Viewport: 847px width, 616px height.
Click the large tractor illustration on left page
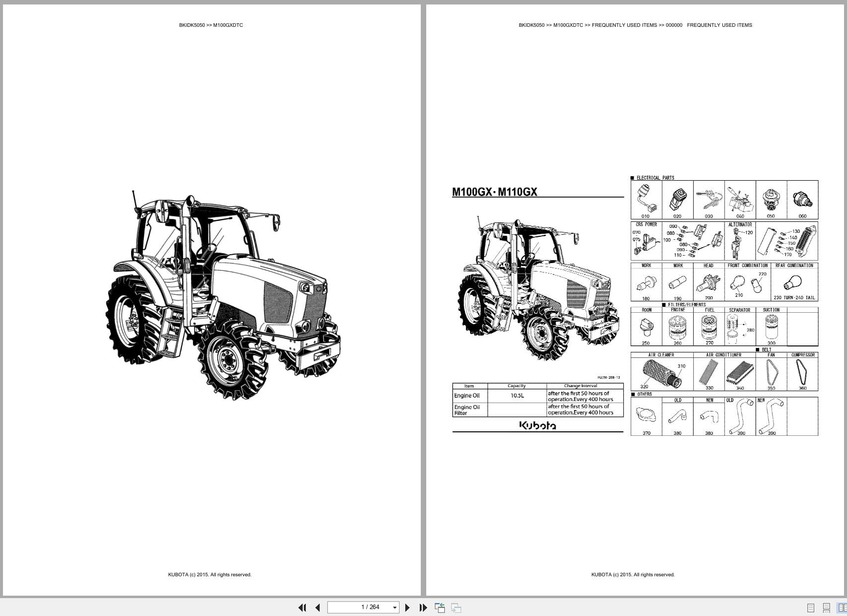point(223,295)
